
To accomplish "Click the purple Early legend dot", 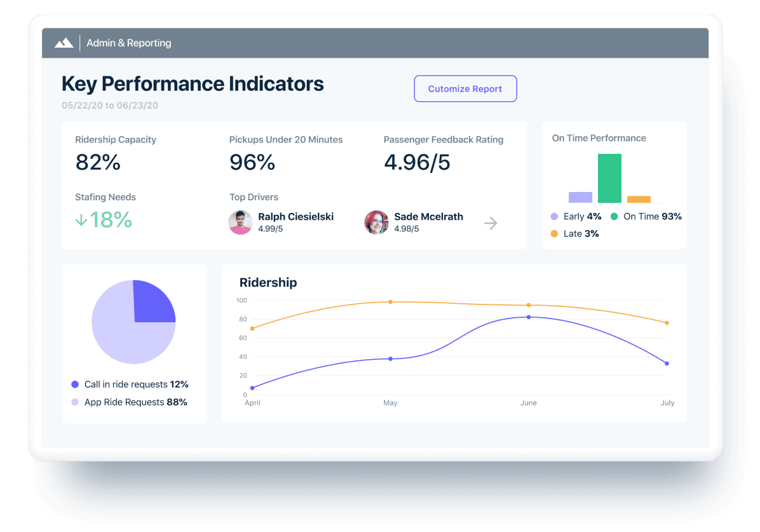I will (553, 216).
